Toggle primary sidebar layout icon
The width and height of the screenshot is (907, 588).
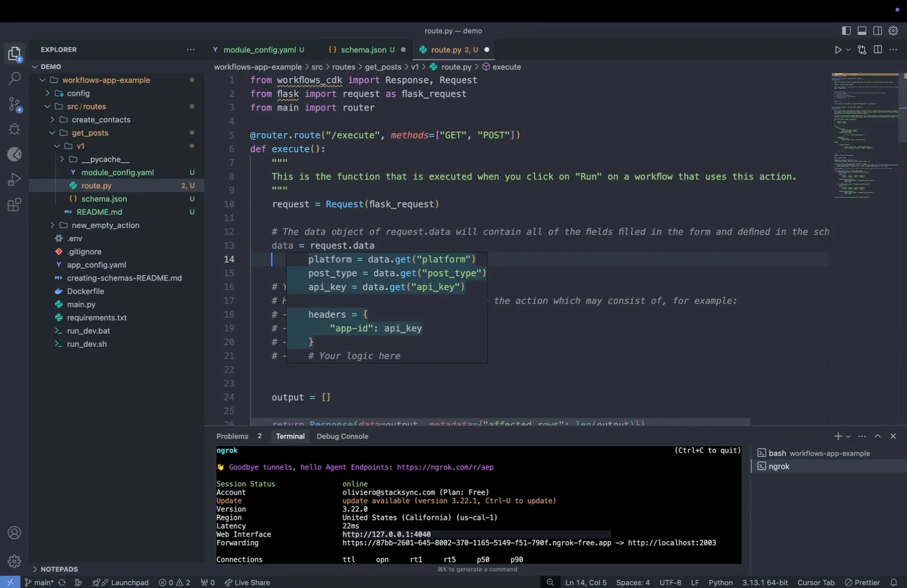tap(846, 31)
